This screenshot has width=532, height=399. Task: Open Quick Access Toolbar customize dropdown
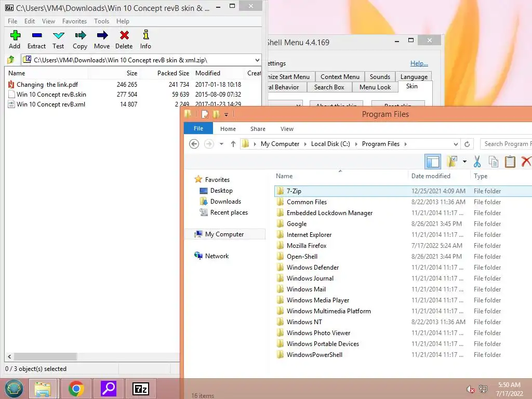point(227,115)
